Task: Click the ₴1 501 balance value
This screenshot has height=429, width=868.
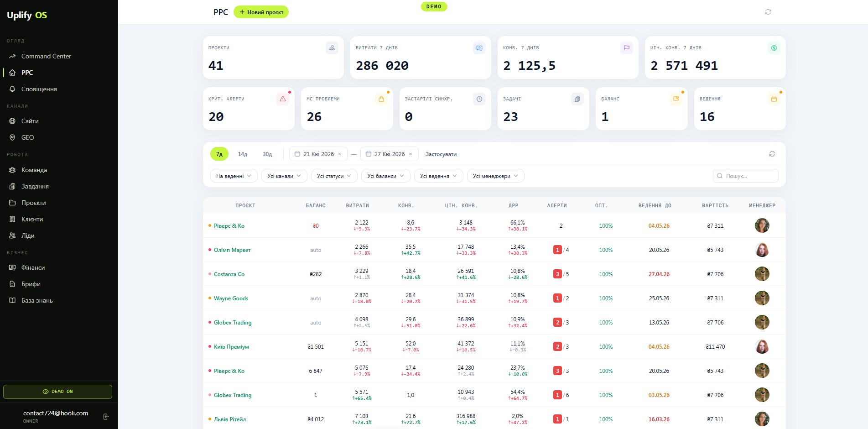Action: coord(316,347)
